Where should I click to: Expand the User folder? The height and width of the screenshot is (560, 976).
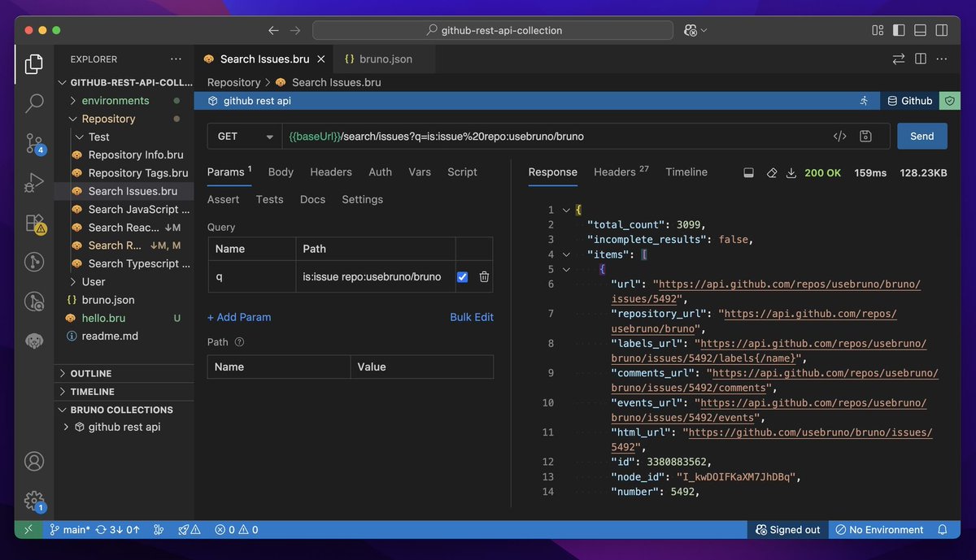tap(94, 282)
